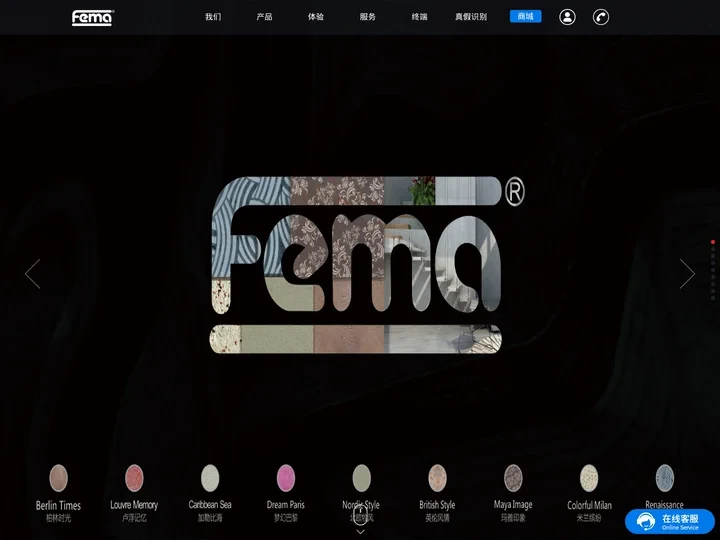Image resolution: width=720 pixels, height=540 pixels.
Task: Select the Nordic Style swatch circle
Action: (x=362, y=478)
